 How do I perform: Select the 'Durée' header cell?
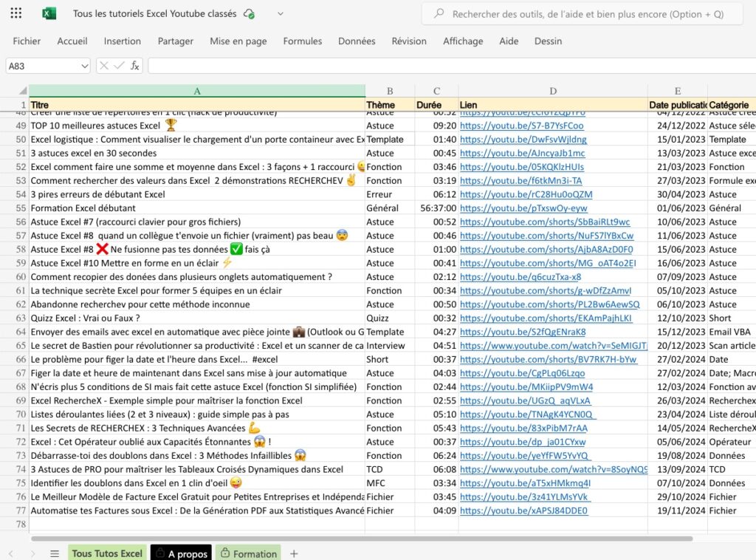tap(436, 105)
